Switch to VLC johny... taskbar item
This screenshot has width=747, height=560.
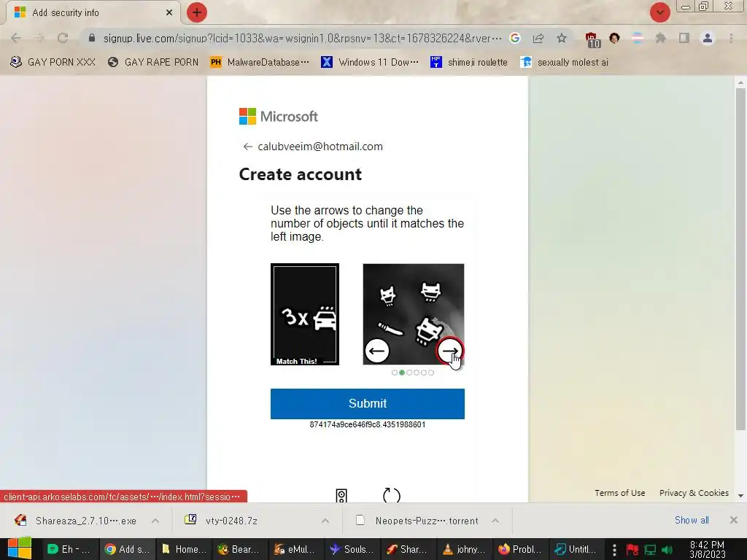465,549
